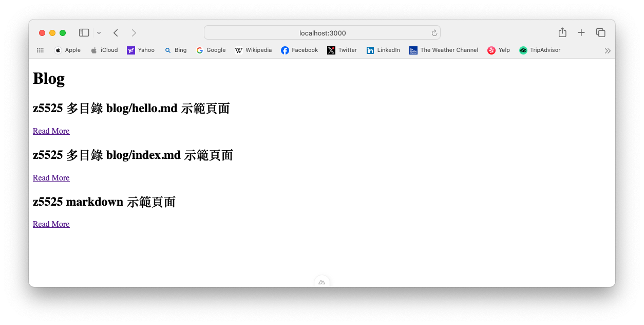The height and width of the screenshot is (325, 644).
Task: Reload the localhost page
Action: coord(434,32)
